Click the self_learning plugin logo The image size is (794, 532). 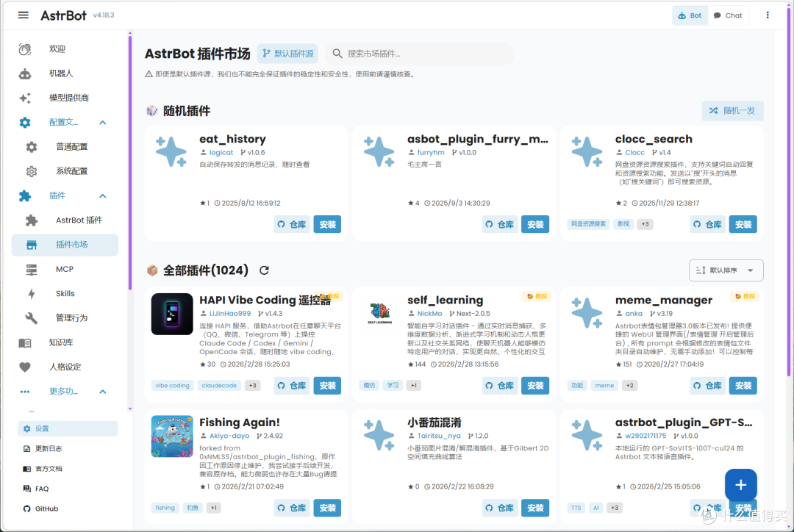click(380, 314)
